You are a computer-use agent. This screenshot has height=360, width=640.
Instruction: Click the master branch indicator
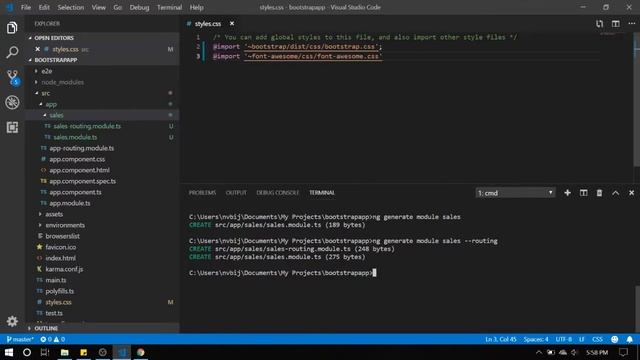pyautogui.click(x=20, y=339)
